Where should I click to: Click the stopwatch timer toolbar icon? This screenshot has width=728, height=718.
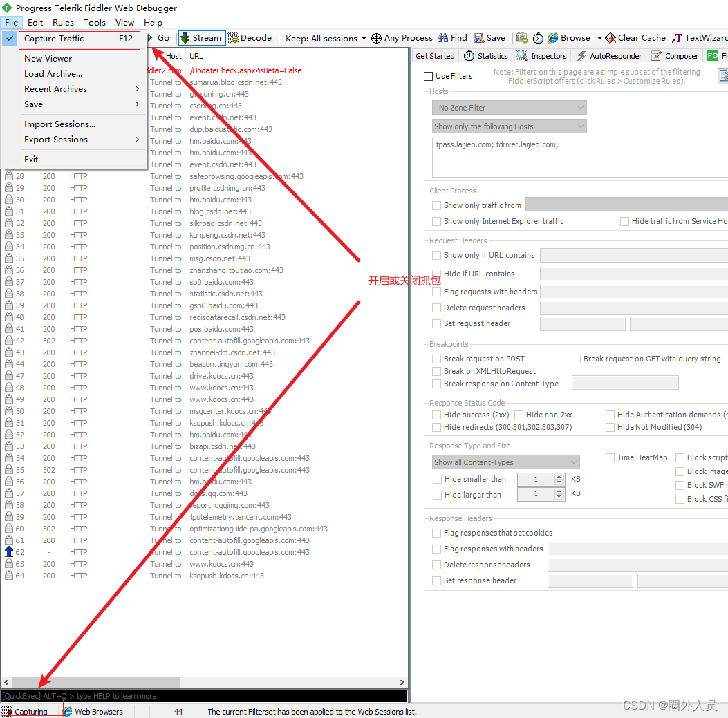click(538, 38)
